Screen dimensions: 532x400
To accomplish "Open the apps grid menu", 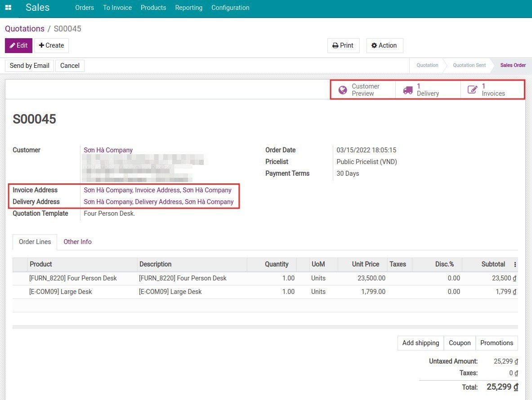I will 8,7.
